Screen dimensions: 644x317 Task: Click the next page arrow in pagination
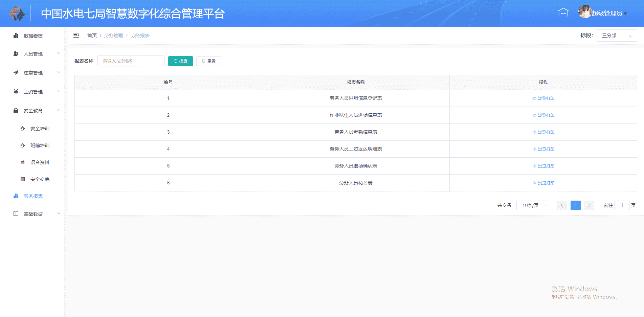tap(589, 205)
